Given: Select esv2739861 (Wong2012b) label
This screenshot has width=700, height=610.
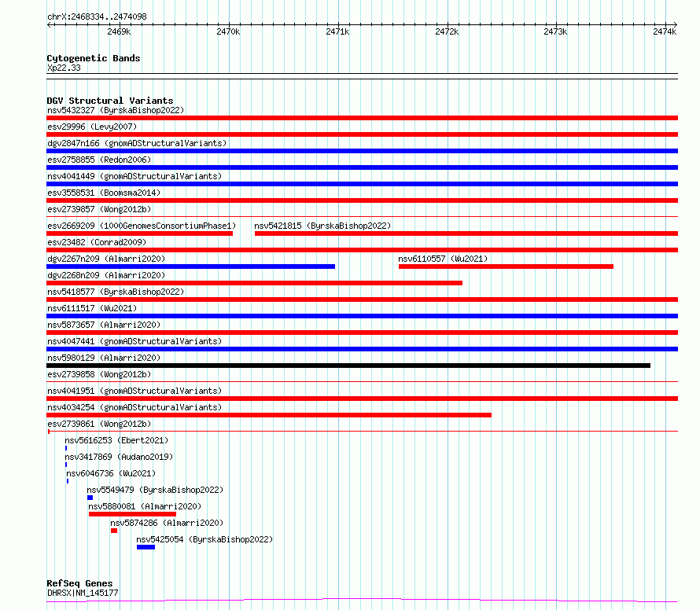Looking at the screenshot, I should (99, 424).
